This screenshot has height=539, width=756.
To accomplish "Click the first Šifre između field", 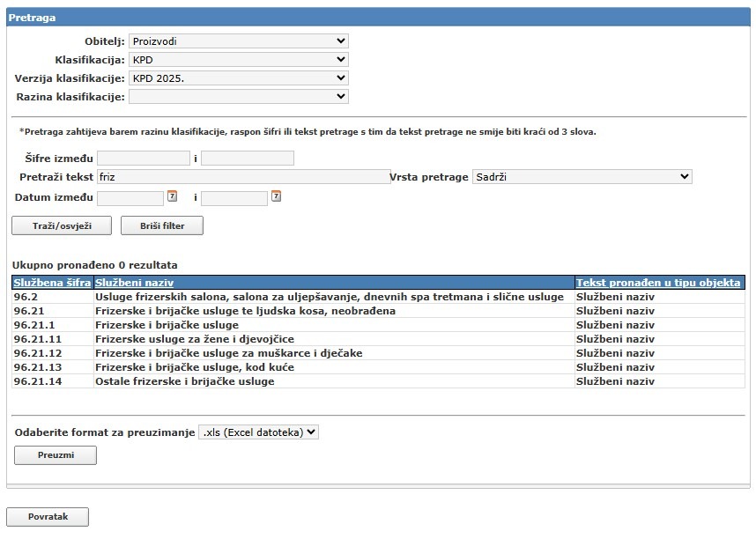I will (143, 159).
